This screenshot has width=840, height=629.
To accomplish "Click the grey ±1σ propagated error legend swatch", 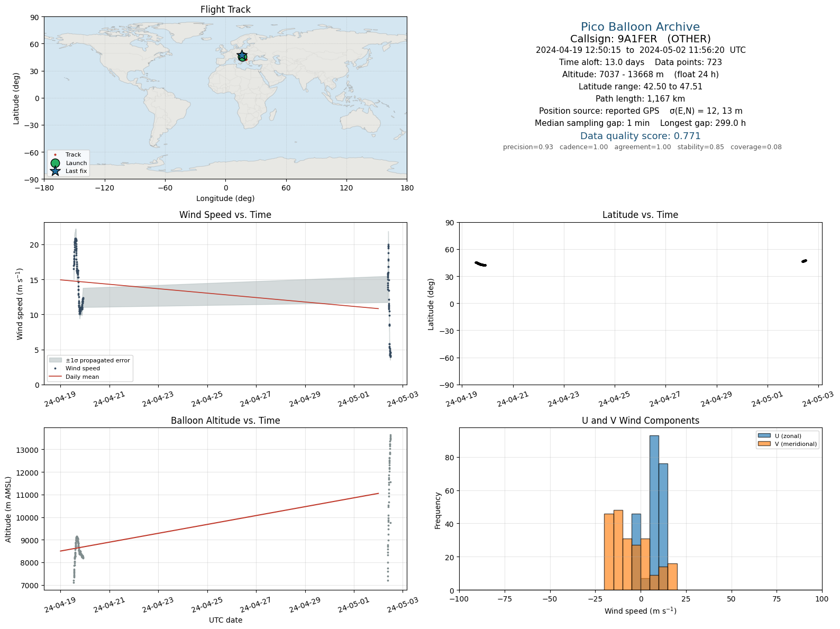I will pos(56,360).
